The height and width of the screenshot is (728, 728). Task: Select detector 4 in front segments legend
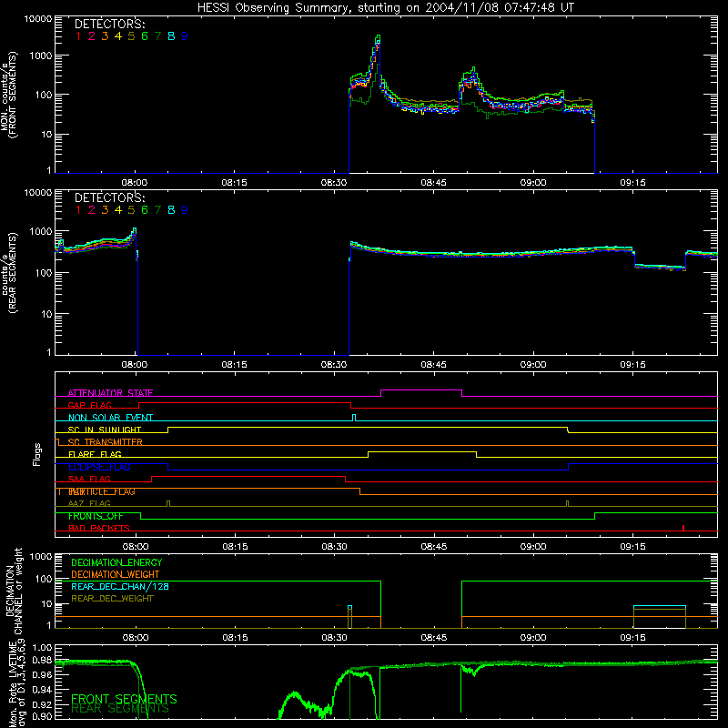click(118, 35)
